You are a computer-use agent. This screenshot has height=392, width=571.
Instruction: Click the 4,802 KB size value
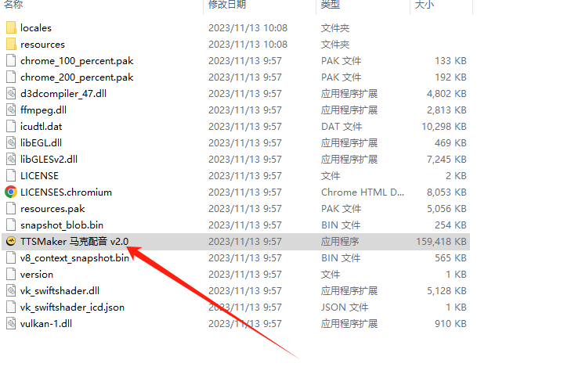pyautogui.click(x=446, y=93)
